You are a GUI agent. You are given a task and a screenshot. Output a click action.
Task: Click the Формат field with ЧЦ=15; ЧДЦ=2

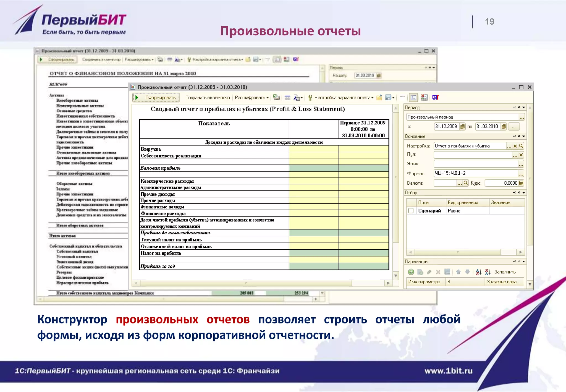(x=476, y=173)
